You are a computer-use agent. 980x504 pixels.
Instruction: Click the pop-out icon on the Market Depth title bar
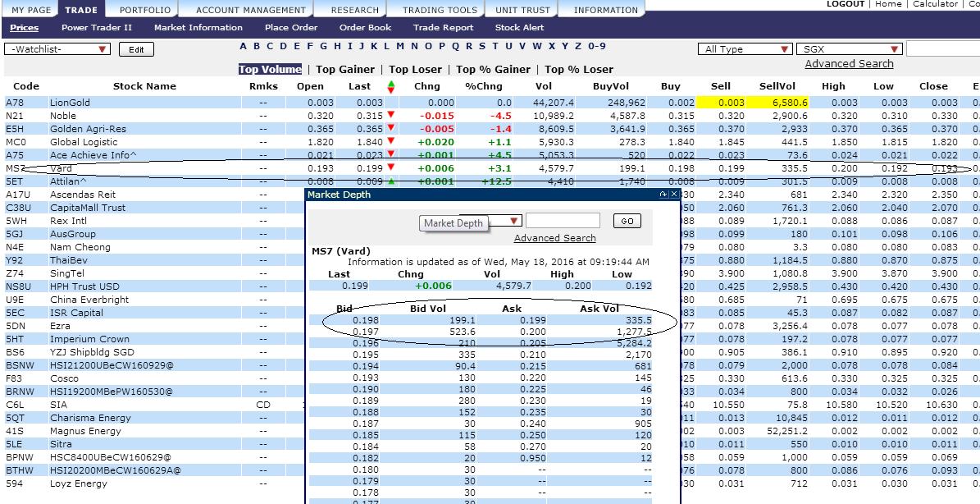(663, 194)
